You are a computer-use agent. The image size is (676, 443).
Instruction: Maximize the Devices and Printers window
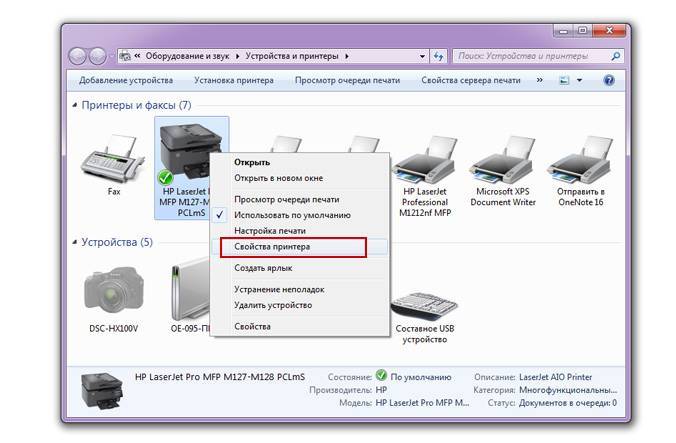pyautogui.click(x=582, y=31)
